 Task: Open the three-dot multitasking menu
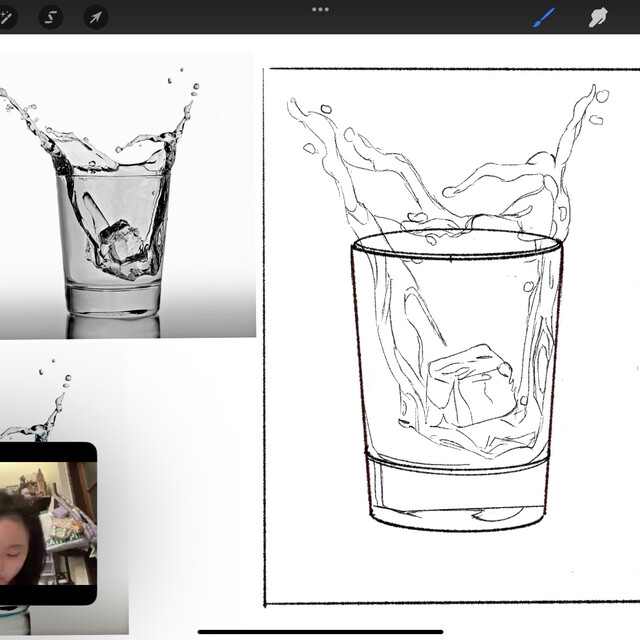(x=320, y=9)
